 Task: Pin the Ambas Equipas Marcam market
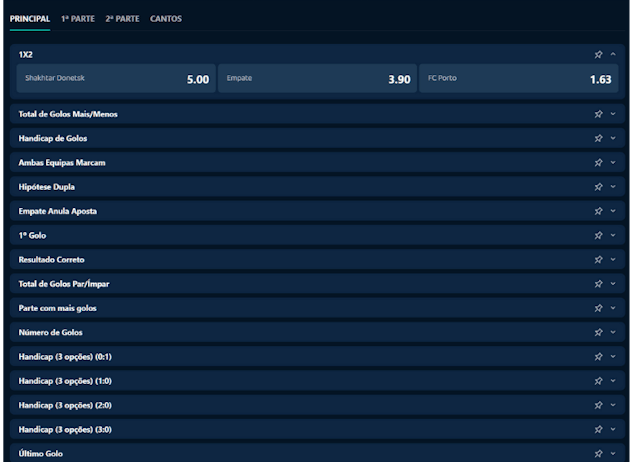pyautogui.click(x=598, y=162)
